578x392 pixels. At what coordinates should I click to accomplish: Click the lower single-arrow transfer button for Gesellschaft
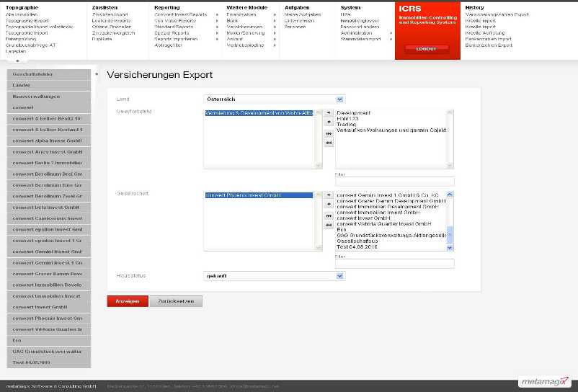pos(329,204)
